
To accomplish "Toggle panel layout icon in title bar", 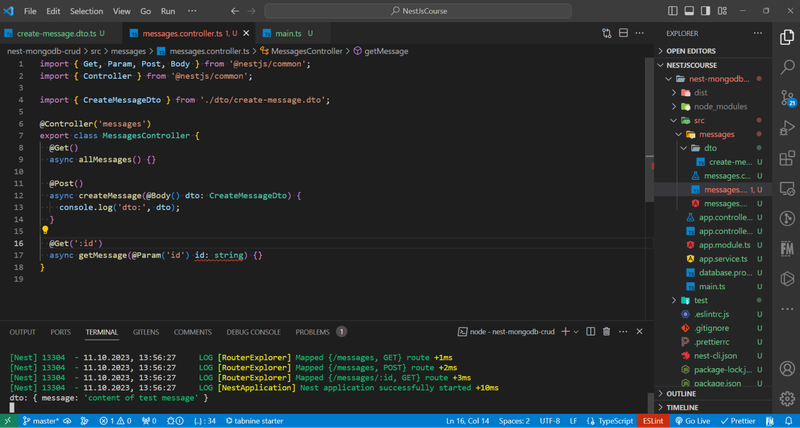I will tap(689, 11).
